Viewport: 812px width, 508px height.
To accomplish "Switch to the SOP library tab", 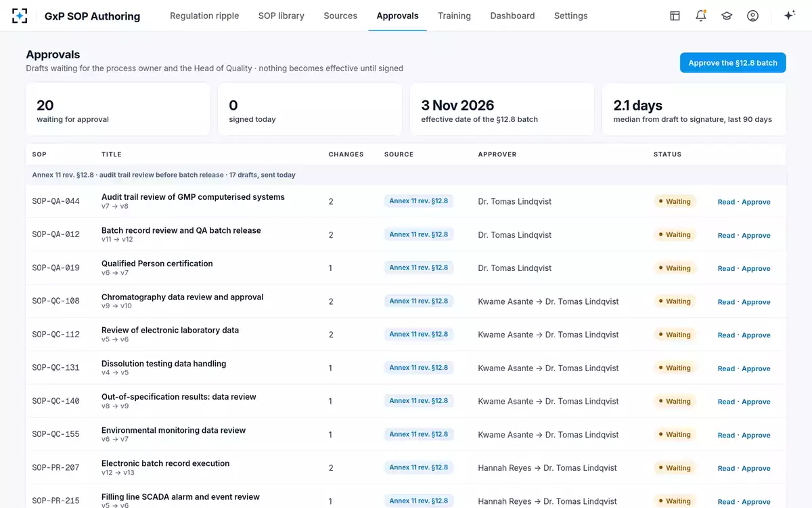I will click(281, 16).
